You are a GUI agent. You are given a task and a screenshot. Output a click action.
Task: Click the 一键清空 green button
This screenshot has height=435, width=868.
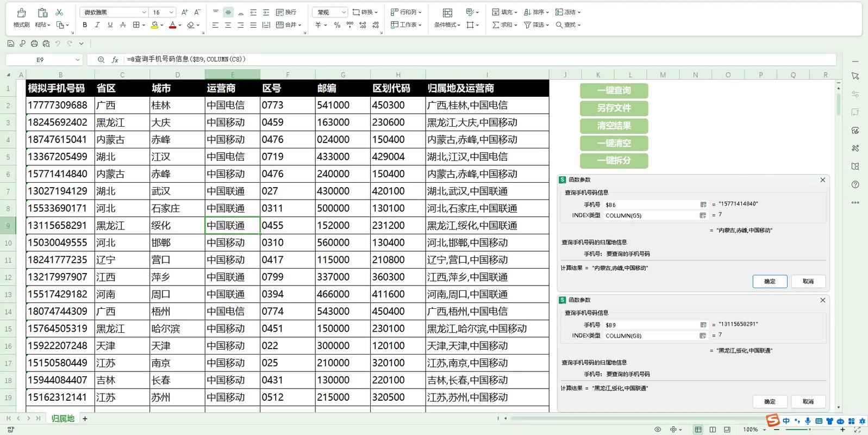coord(614,144)
